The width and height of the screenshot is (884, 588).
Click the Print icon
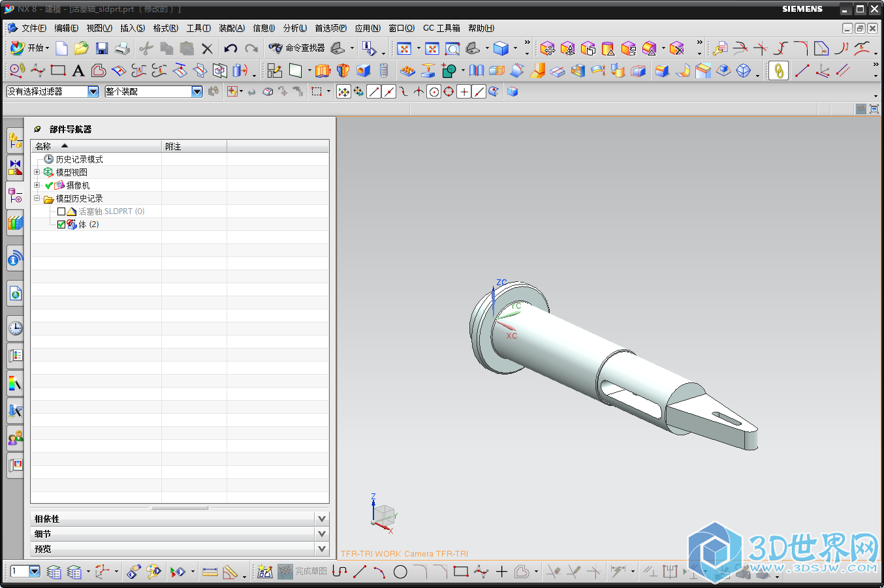[122, 48]
